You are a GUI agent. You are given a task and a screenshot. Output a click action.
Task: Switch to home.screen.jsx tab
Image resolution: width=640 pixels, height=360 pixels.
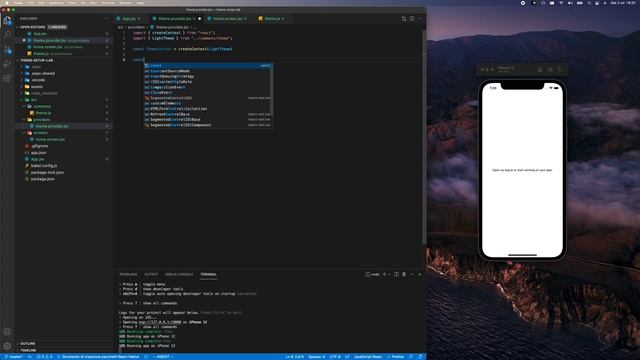coord(228,19)
